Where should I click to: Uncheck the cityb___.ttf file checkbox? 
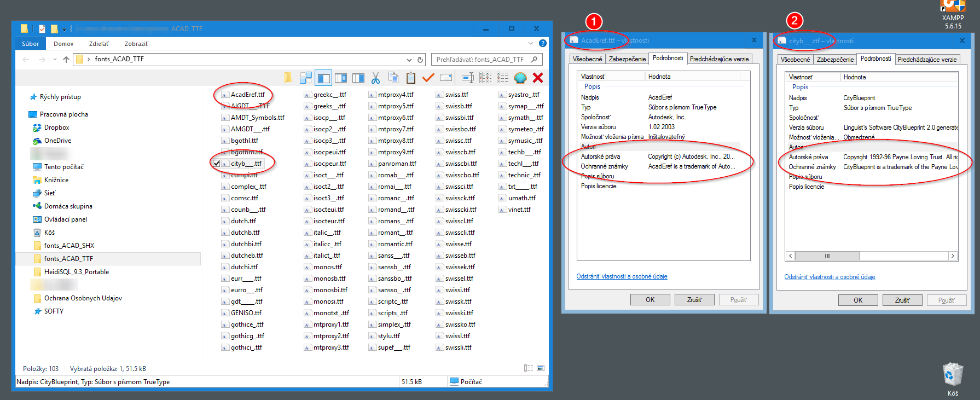tap(217, 164)
